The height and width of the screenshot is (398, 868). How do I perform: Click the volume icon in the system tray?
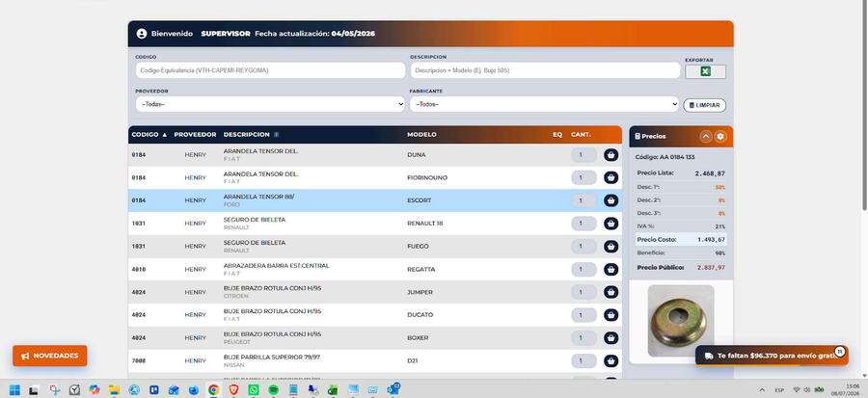(x=806, y=389)
